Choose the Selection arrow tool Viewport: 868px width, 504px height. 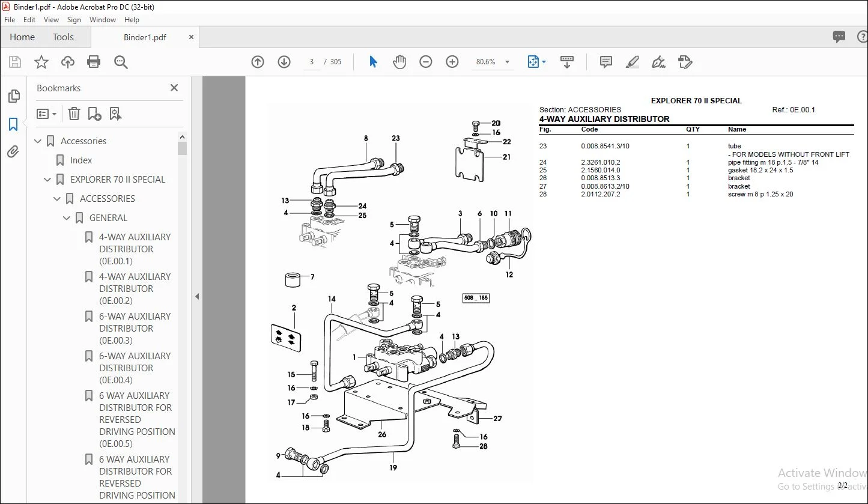tap(373, 62)
